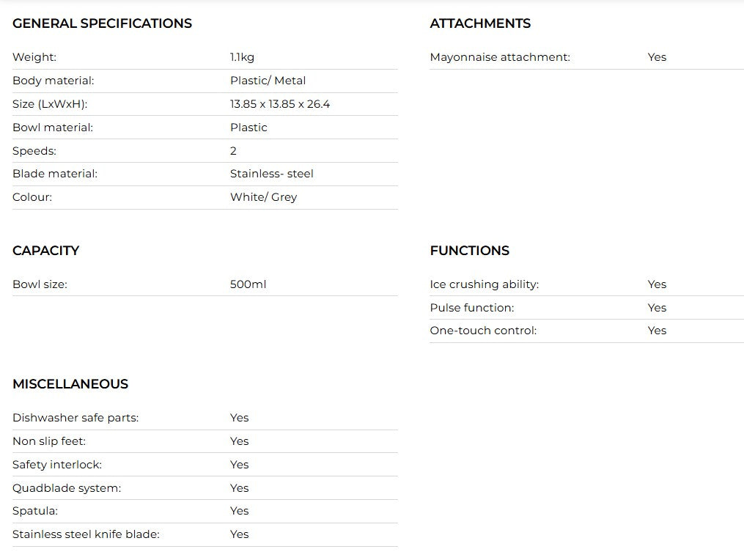
Task: Select the Quadblade system label
Action: click(x=67, y=488)
